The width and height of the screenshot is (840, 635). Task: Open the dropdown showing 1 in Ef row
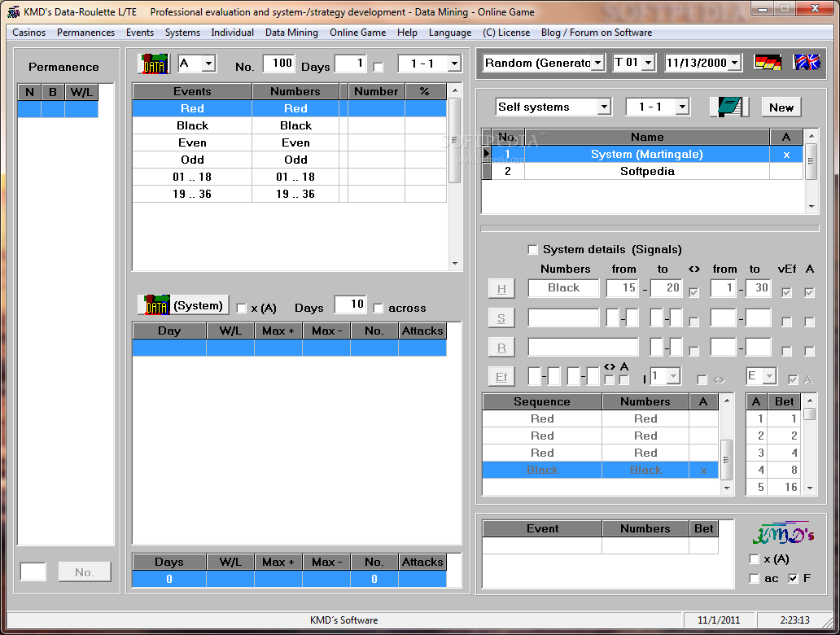click(x=674, y=376)
